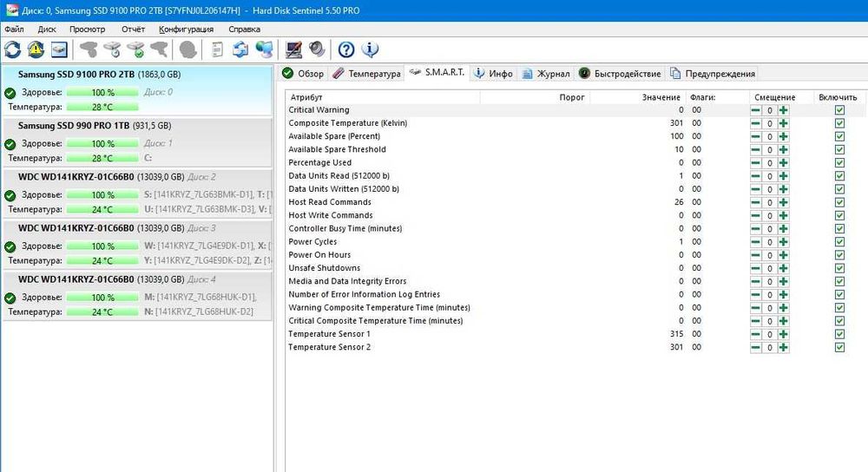The height and width of the screenshot is (472, 868).
Task: Toggle enable checkbox for Available Spare Threshold
Action: click(839, 149)
